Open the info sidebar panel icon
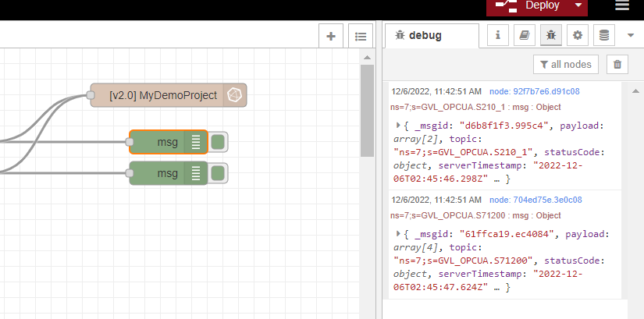Viewport: 644px width, 319px height. [498, 35]
